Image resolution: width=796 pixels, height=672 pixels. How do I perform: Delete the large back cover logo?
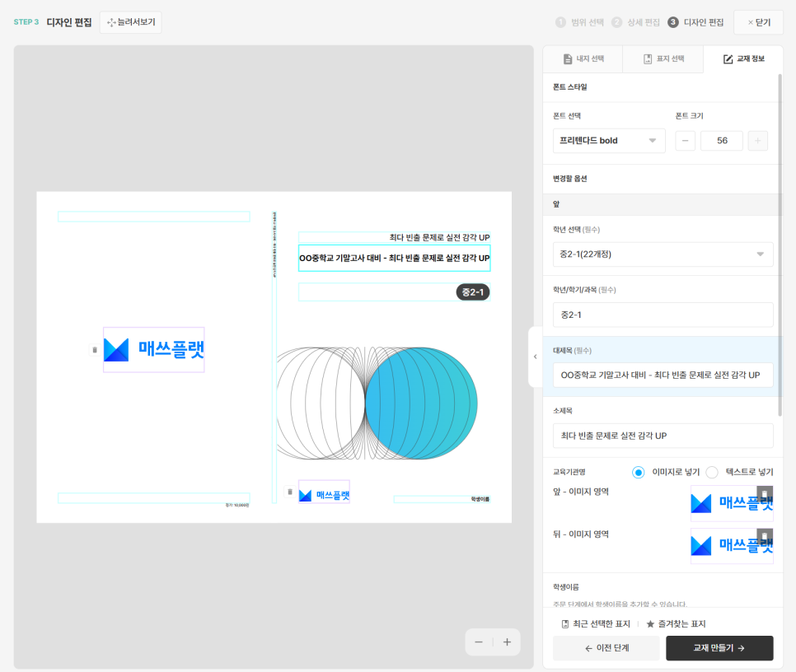coord(95,350)
